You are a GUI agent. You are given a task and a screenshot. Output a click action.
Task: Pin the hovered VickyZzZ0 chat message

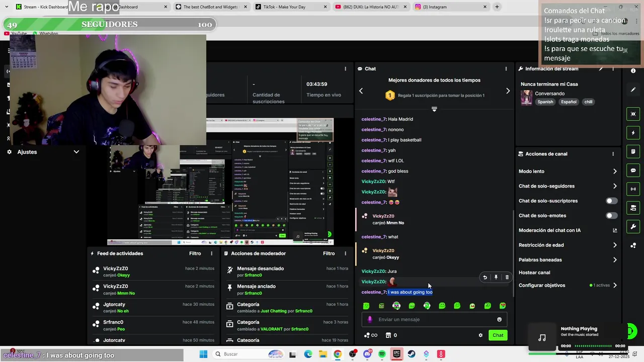coord(496,277)
